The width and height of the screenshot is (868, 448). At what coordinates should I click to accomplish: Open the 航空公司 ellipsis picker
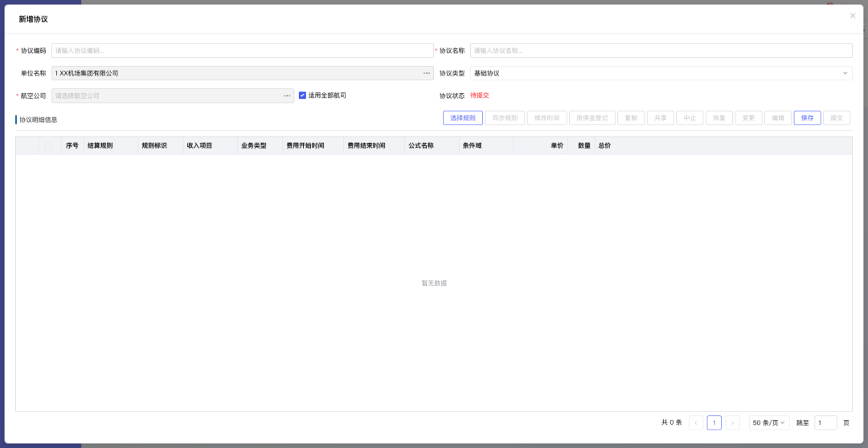(287, 96)
